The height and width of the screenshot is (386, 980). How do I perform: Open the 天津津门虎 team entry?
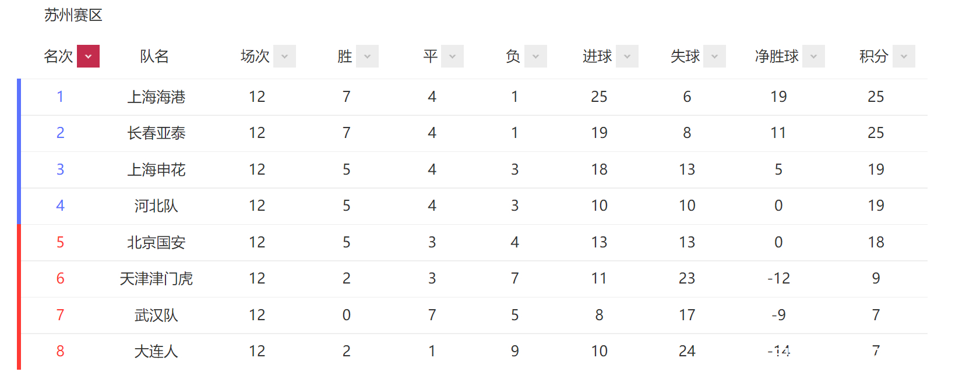coord(156,278)
